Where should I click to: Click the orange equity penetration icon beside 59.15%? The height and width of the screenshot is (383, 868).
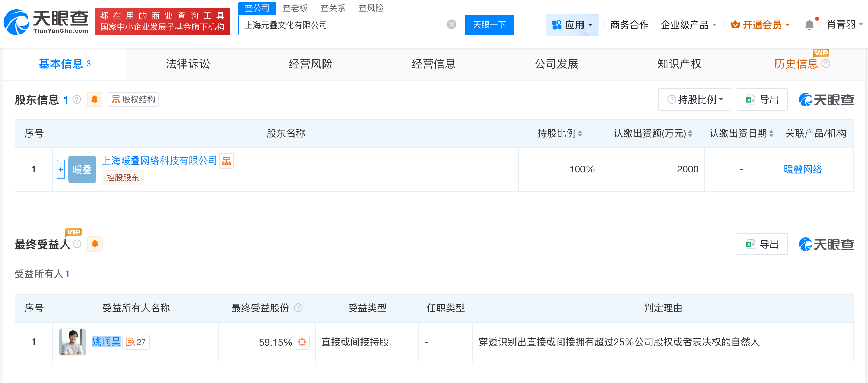tap(302, 342)
